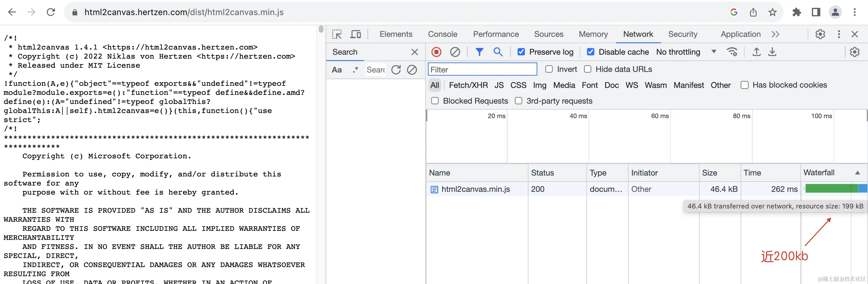Filter requests by WS
The height and width of the screenshot is (284, 868).
coord(632,85)
